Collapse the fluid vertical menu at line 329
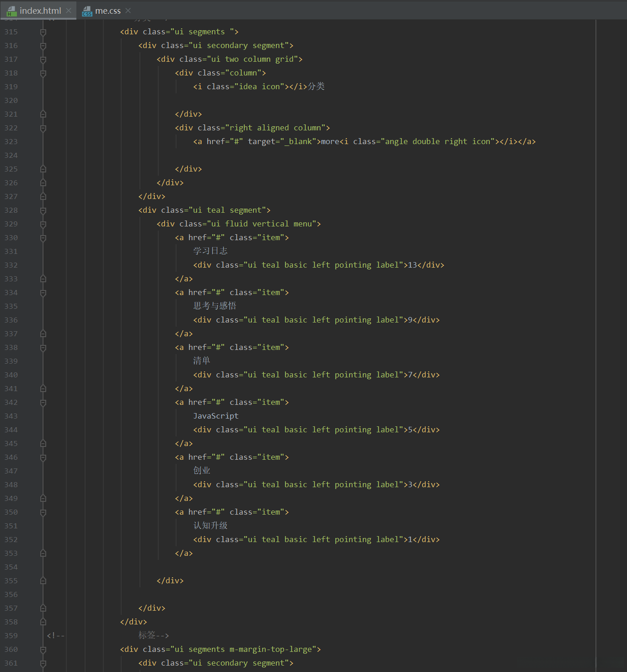The image size is (627, 672). click(43, 224)
